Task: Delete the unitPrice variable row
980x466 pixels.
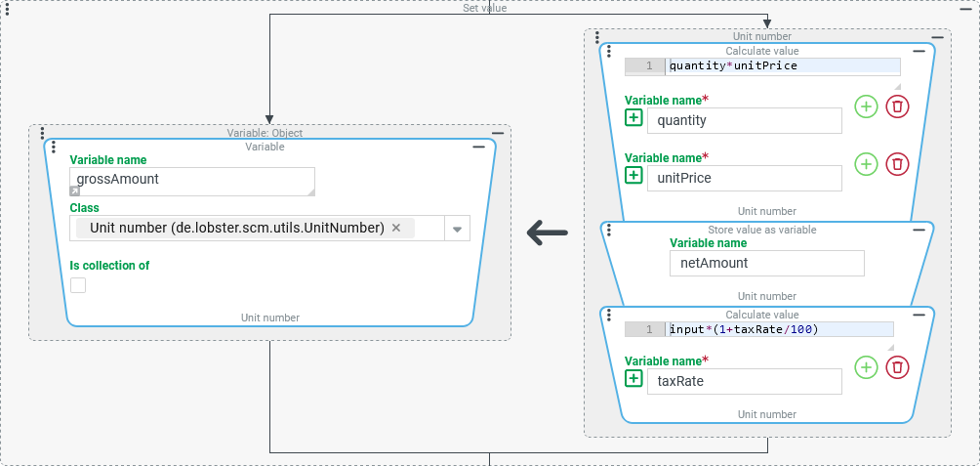Action: pyautogui.click(x=897, y=164)
